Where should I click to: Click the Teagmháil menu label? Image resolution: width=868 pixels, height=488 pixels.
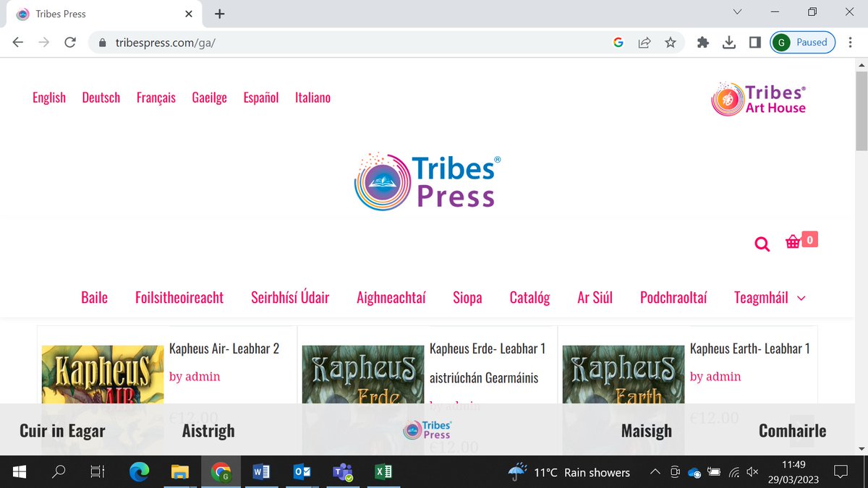[761, 297]
